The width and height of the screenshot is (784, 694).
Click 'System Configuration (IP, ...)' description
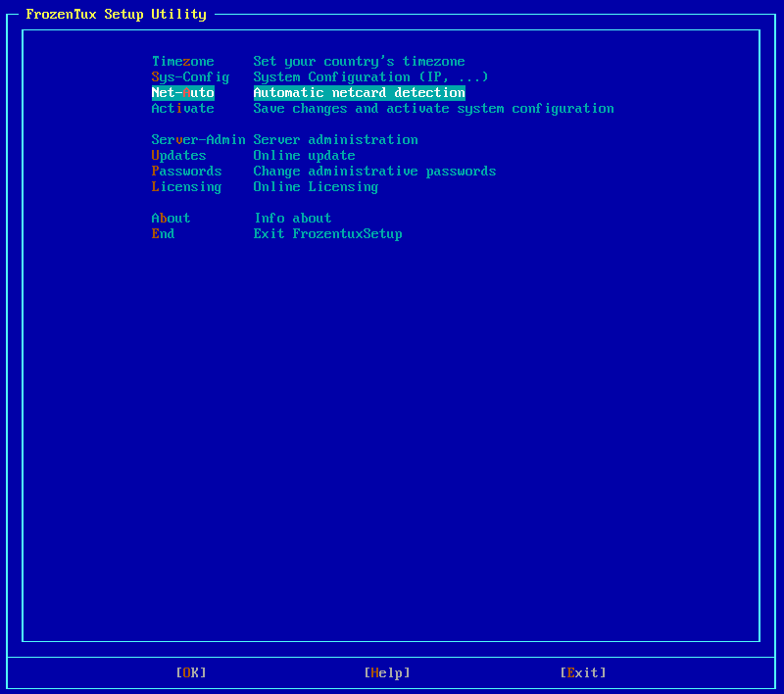tap(370, 77)
